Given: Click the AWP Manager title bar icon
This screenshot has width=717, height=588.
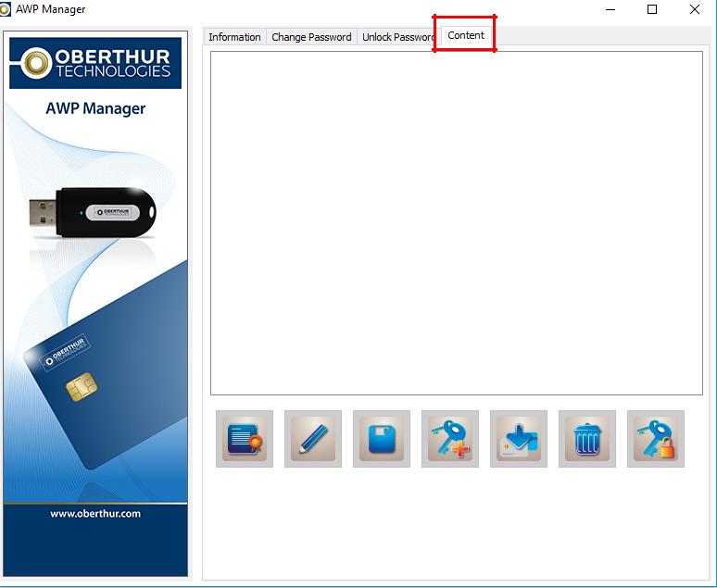Looking at the screenshot, I should [x=5, y=9].
